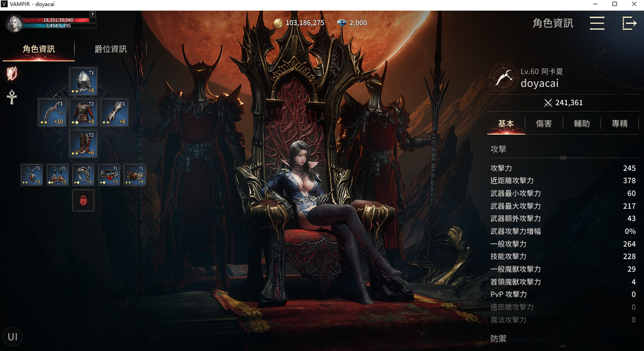The height and width of the screenshot is (351, 644).
Task: Click the locked equipment slot
Action: point(83,201)
